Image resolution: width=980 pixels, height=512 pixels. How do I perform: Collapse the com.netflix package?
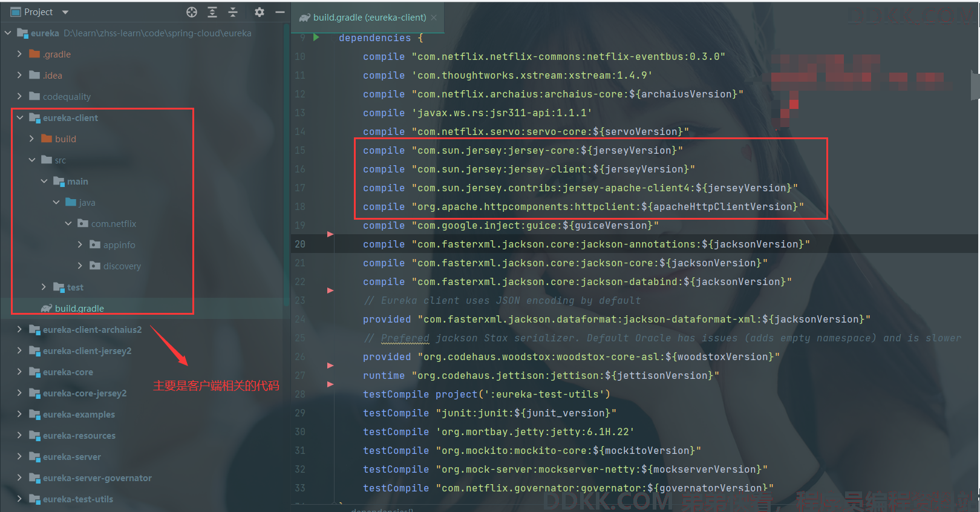(x=68, y=224)
